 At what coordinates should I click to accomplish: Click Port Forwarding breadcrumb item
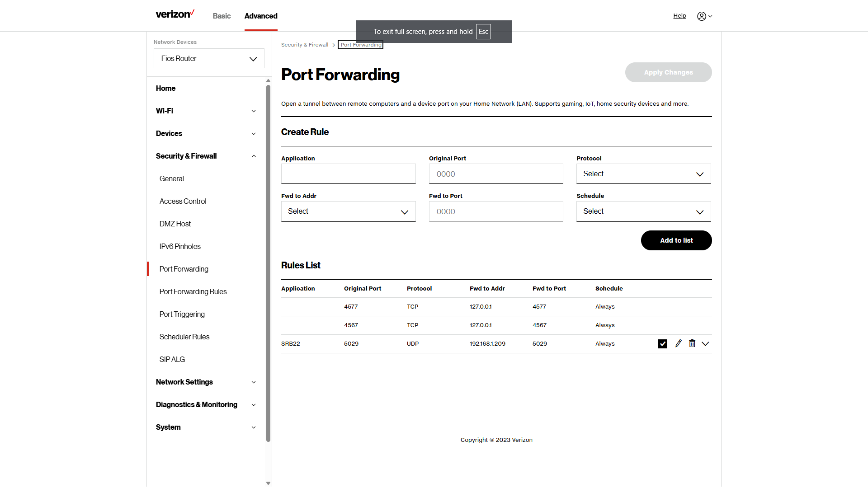[361, 45]
